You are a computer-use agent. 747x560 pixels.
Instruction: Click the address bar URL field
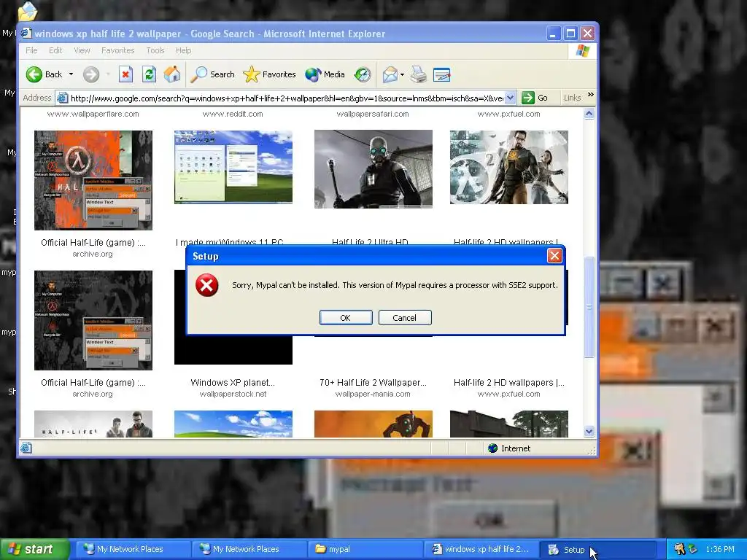coord(287,98)
